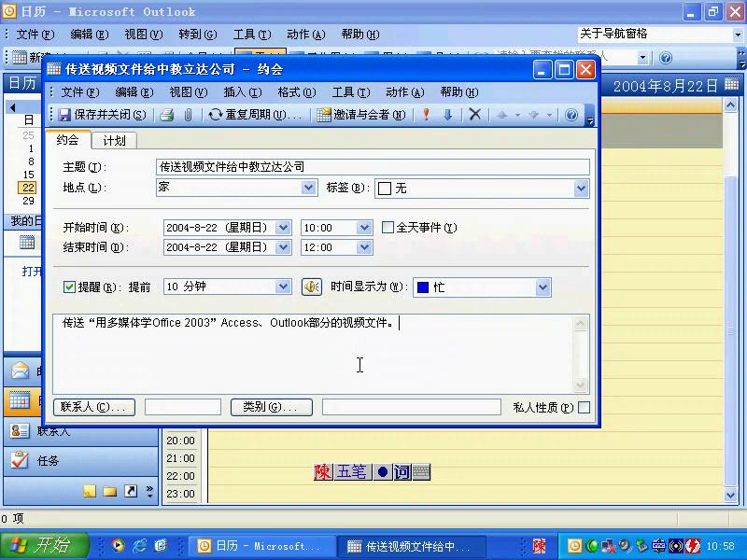This screenshot has width=747, height=560.
Task: Expand the reminder 10 分钟 dropdown
Action: (x=283, y=287)
